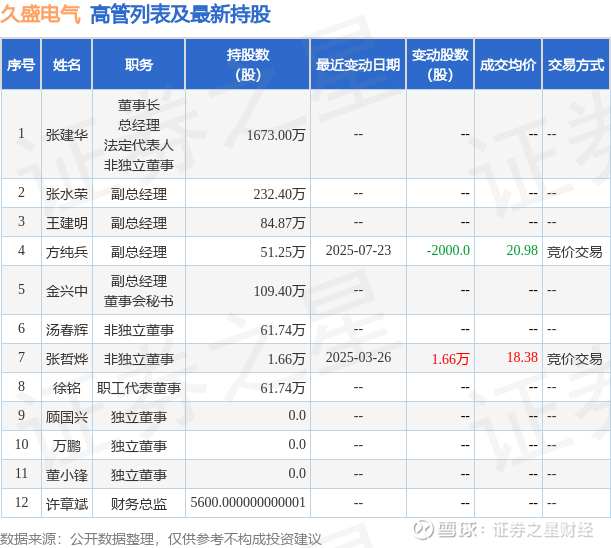The image size is (611, 548).
Task: Click the 20.98 average price
Action: point(522,250)
